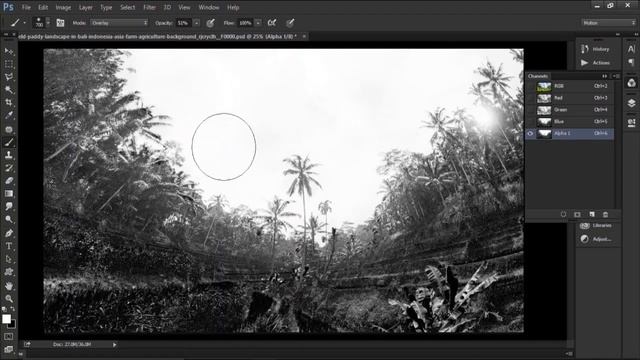Image resolution: width=640 pixels, height=360 pixels.
Task: Open the Window menu
Action: [x=209, y=7]
